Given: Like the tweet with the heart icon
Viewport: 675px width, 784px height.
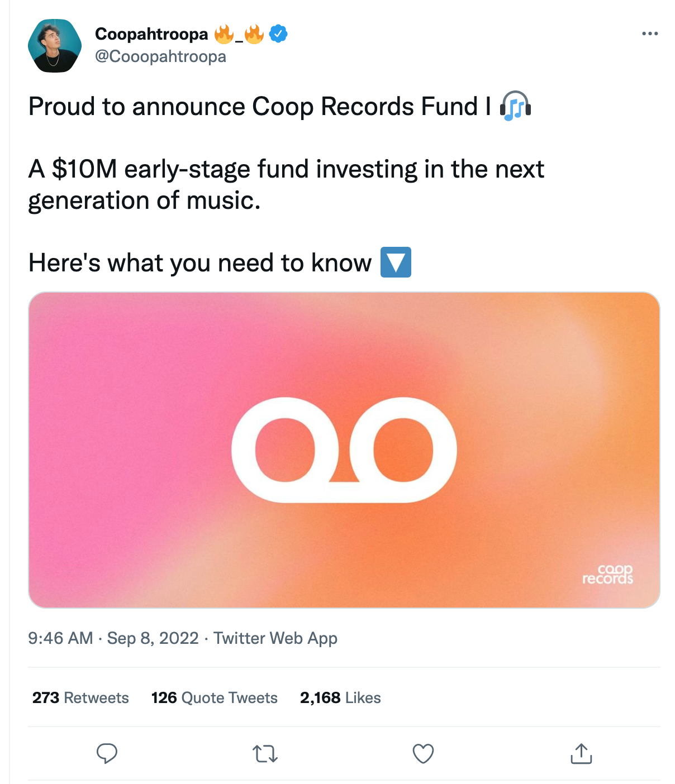Looking at the screenshot, I should [x=423, y=754].
